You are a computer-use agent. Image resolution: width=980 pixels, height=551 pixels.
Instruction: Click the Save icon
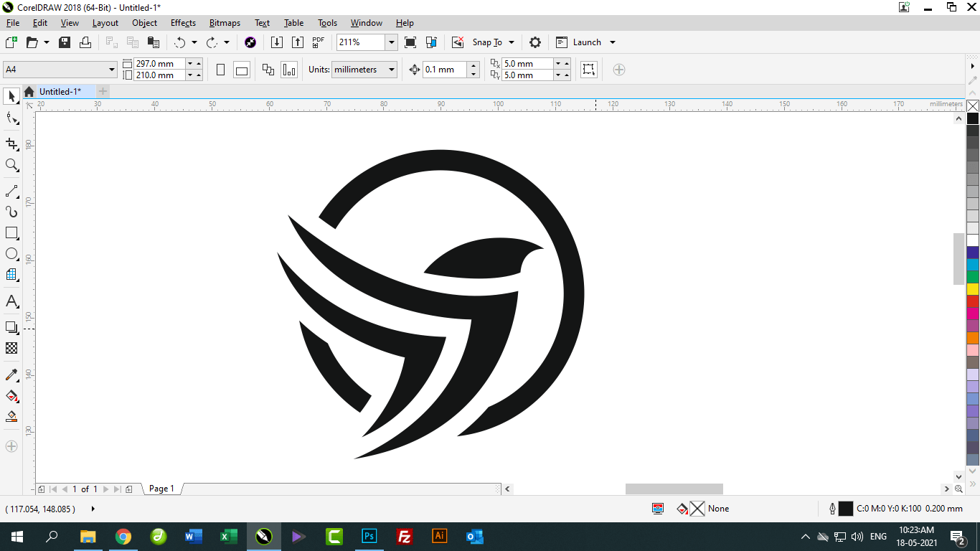[x=65, y=42]
